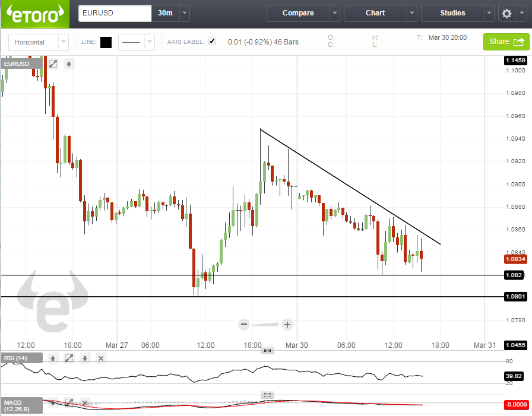
Task: Move the RSI panel down
Action: [85, 358]
